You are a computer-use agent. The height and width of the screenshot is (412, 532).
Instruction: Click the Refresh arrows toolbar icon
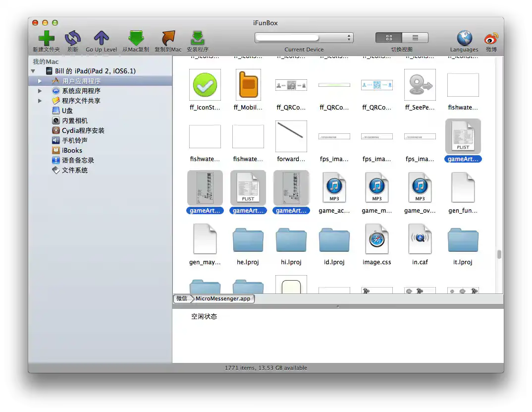click(x=73, y=38)
